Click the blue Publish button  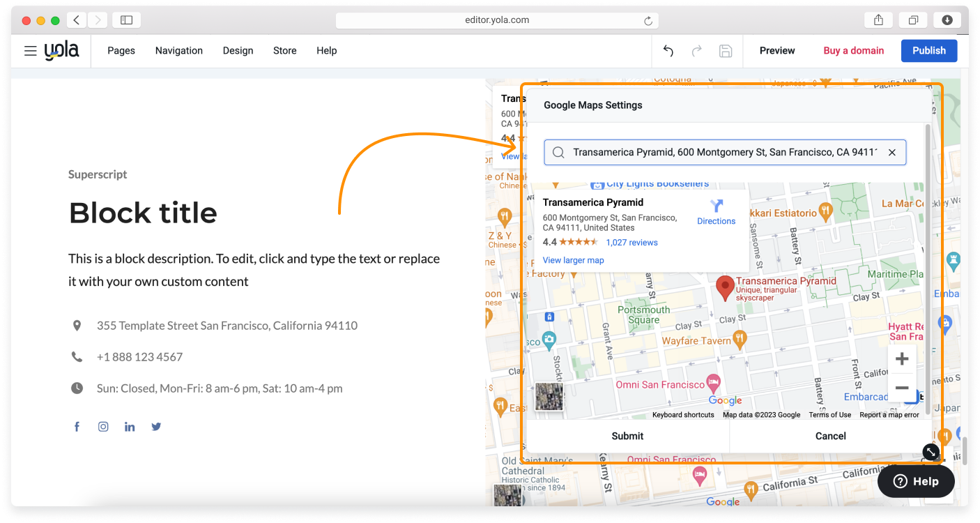coord(928,51)
